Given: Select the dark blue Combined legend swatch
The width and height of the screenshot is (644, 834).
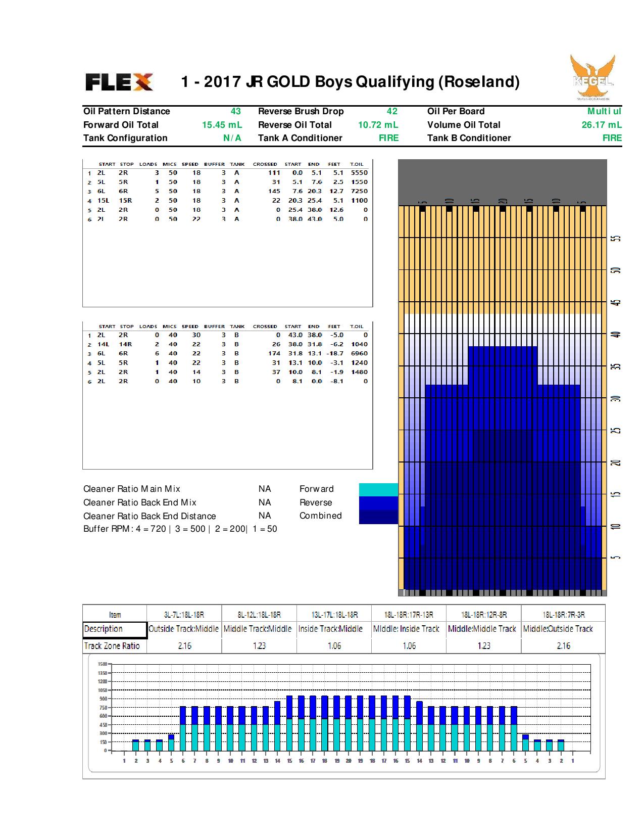Looking at the screenshot, I should [378, 517].
